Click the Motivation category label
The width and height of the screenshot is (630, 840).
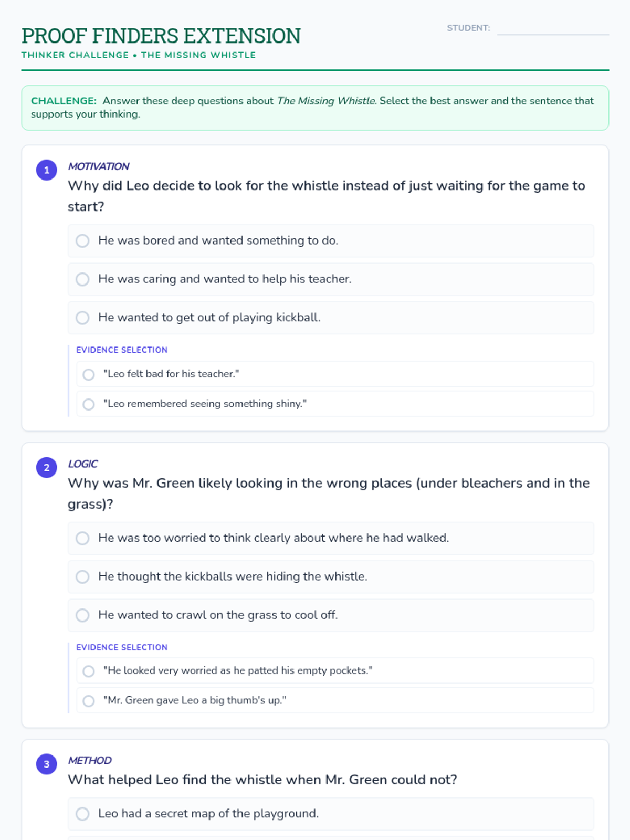[x=99, y=166]
